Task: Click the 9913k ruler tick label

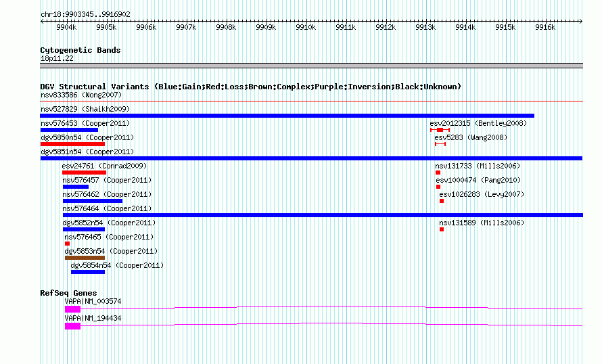Action: pos(425,27)
